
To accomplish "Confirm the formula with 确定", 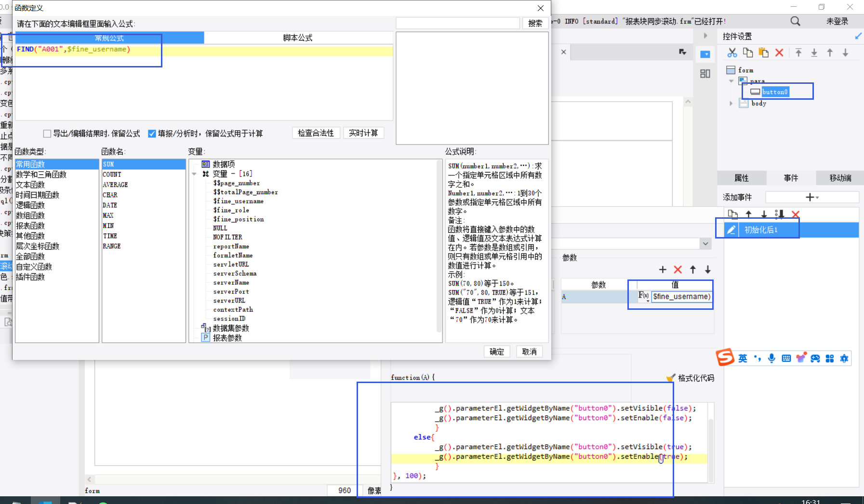I will click(497, 352).
